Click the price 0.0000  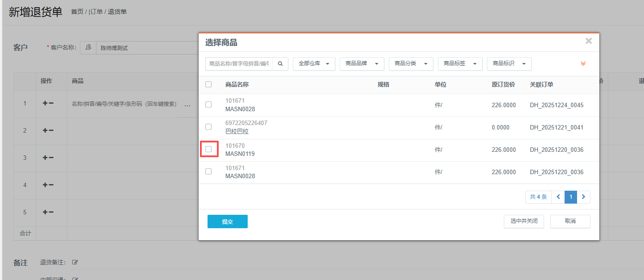(500, 128)
